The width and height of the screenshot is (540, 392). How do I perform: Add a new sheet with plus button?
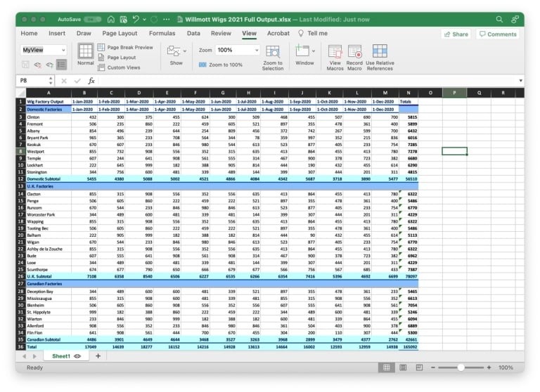(x=98, y=356)
